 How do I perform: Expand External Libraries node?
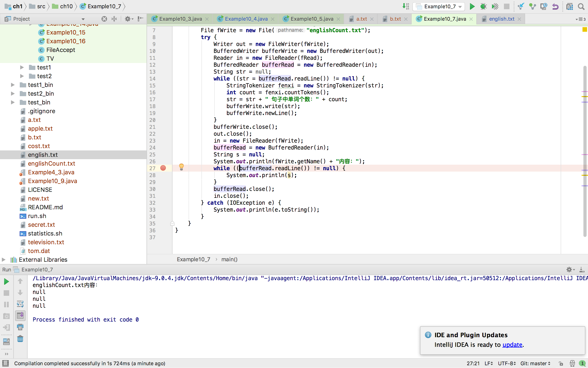pyautogui.click(x=3, y=260)
